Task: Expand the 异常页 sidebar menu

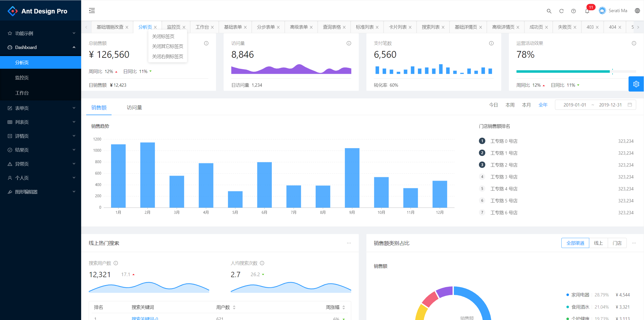Action: [41, 164]
